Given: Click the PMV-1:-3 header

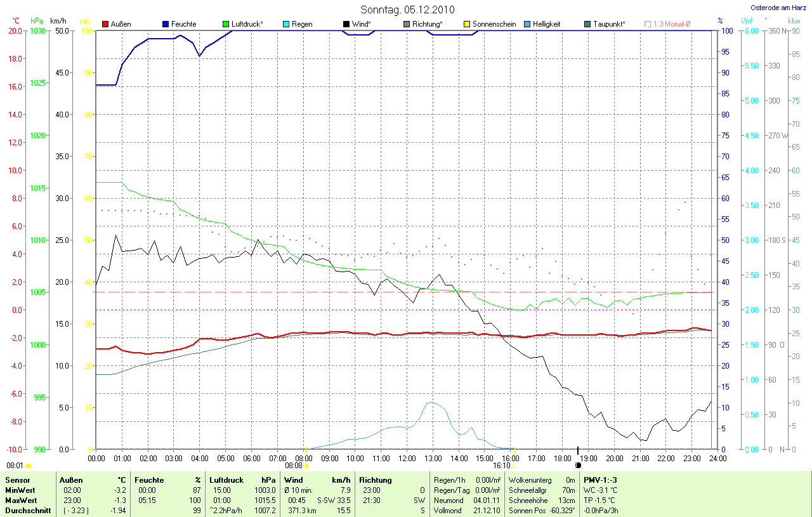Looking at the screenshot, I should 601,480.
